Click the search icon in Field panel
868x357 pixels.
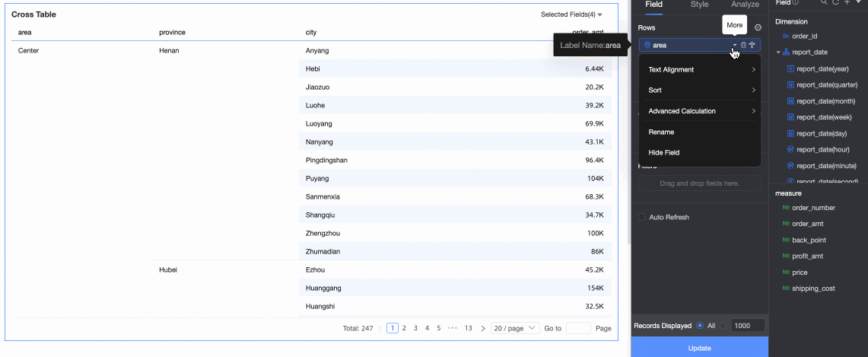point(824,3)
